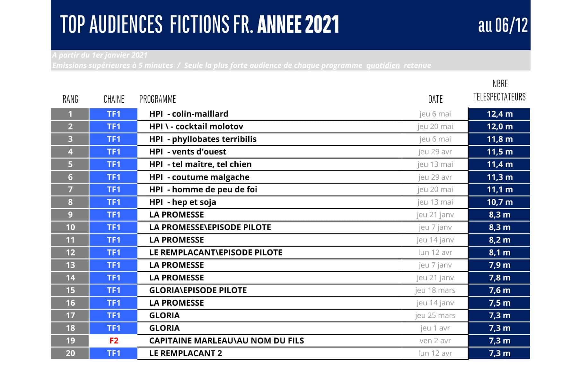Select the 10,7 m audience value
The height and width of the screenshot is (367, 588).
coord(499,202)
